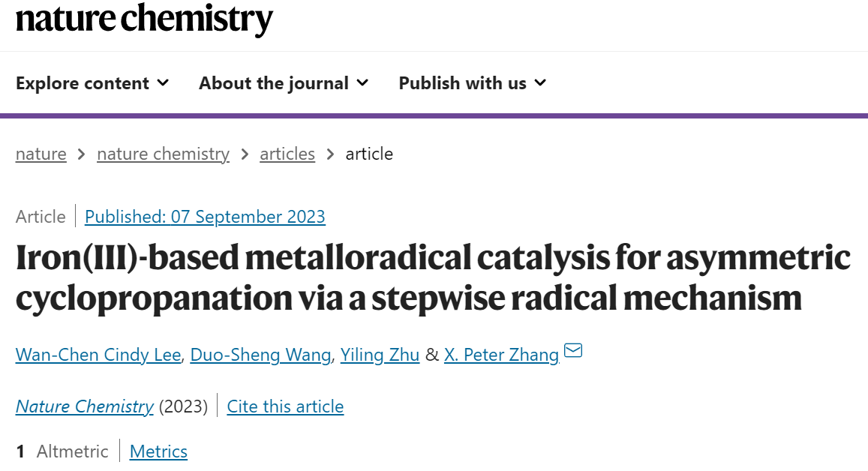The width and height of the screenshot is (868, 471).
Task: Click the chevron after the nature breadcrumb
Action: click(81, 154)
